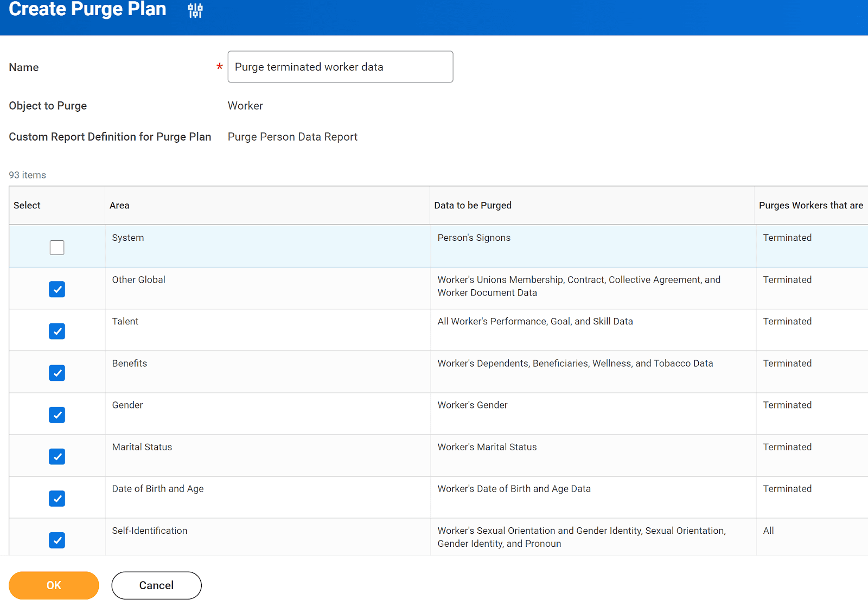Image resolution: width=868 pixels, height=606 pixels.
Task: Click the OK button to save
Action: [x=53, y=585]
